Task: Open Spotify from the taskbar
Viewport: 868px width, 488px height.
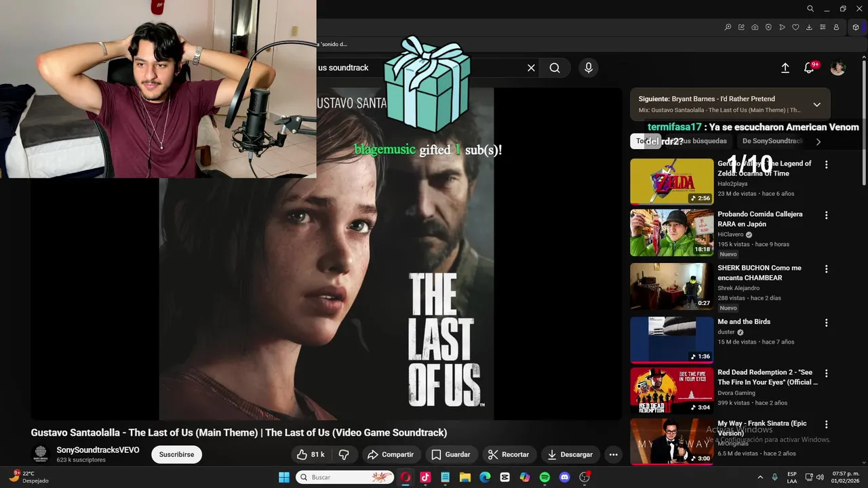Action: (x=545, y=477)
